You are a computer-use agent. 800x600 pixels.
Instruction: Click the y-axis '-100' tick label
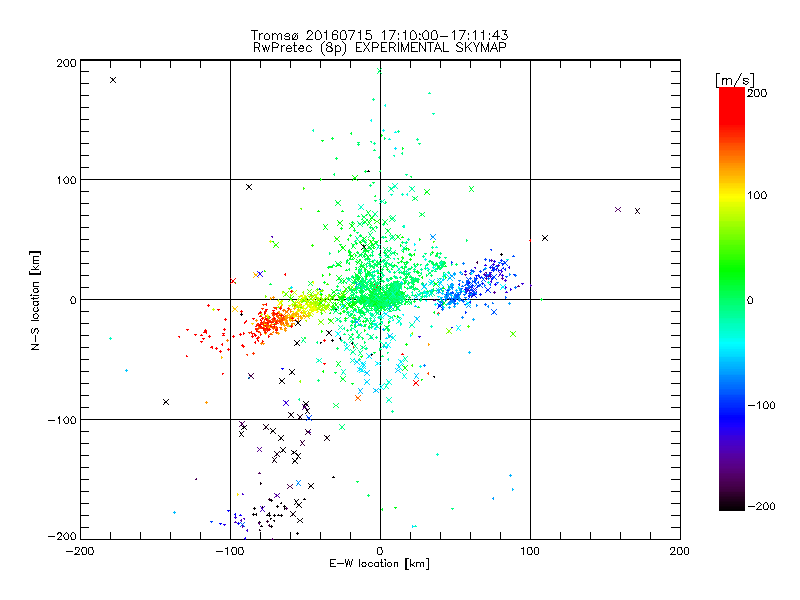[62, 420]
